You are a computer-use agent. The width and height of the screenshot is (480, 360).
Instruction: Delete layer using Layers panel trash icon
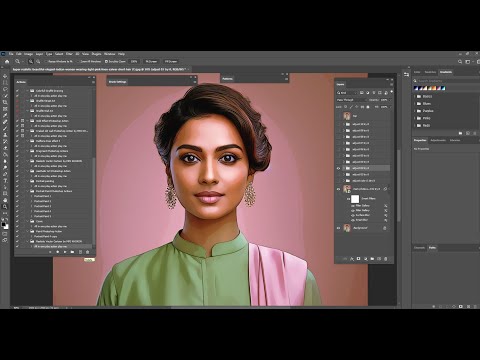[x=386, y=259]
